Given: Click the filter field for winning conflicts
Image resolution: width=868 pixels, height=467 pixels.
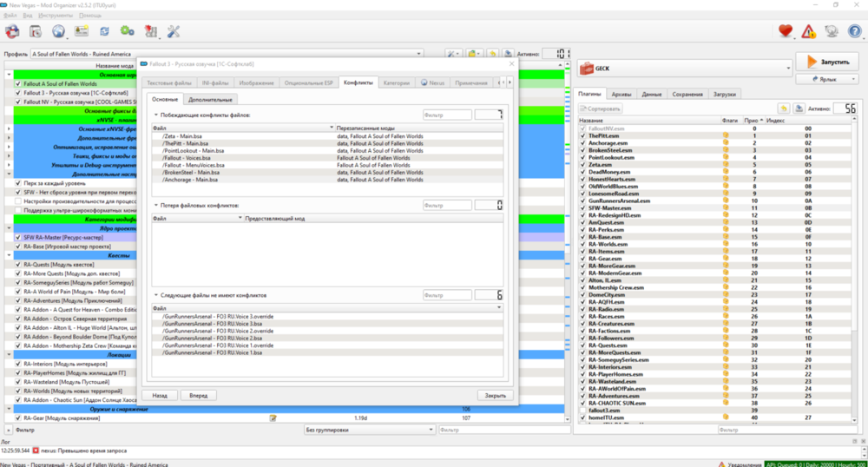Looking at the screenshot, I should (x=447, y=115).
